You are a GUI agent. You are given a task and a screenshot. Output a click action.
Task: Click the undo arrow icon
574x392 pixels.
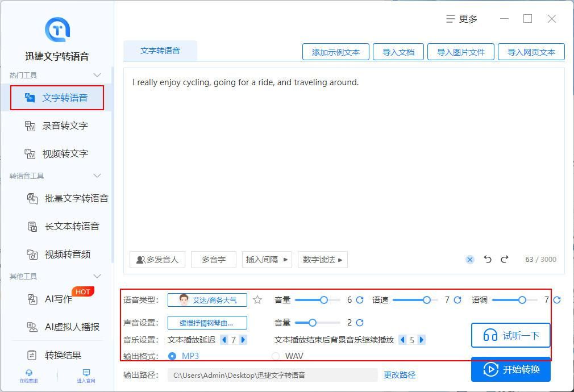487,259
